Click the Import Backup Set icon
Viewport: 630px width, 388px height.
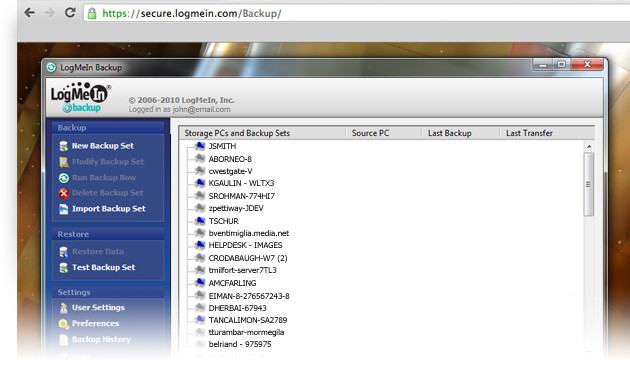[63, 209]
